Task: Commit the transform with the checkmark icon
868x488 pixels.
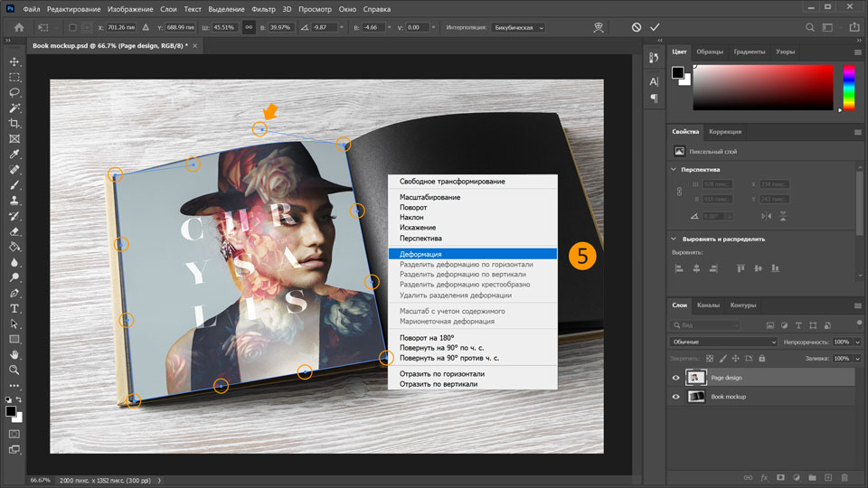Action: coord(655,28)
